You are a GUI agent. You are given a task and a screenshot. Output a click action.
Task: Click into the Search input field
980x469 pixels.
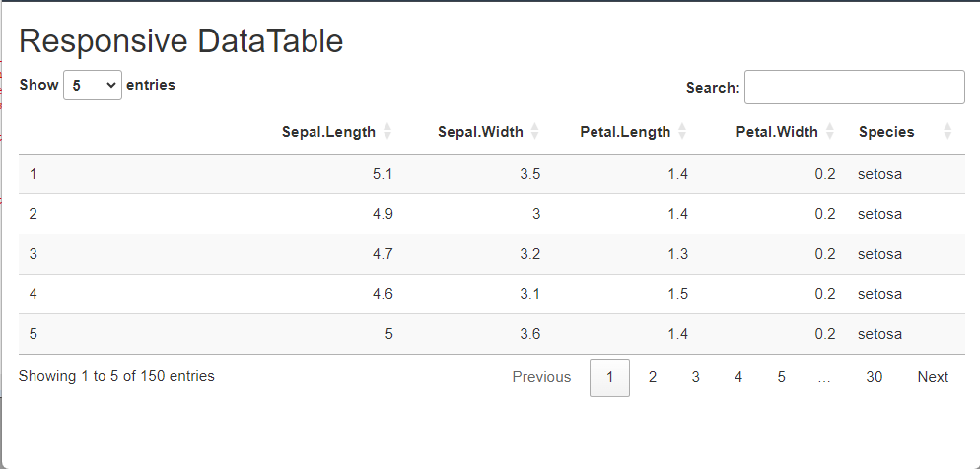point(854,88)
